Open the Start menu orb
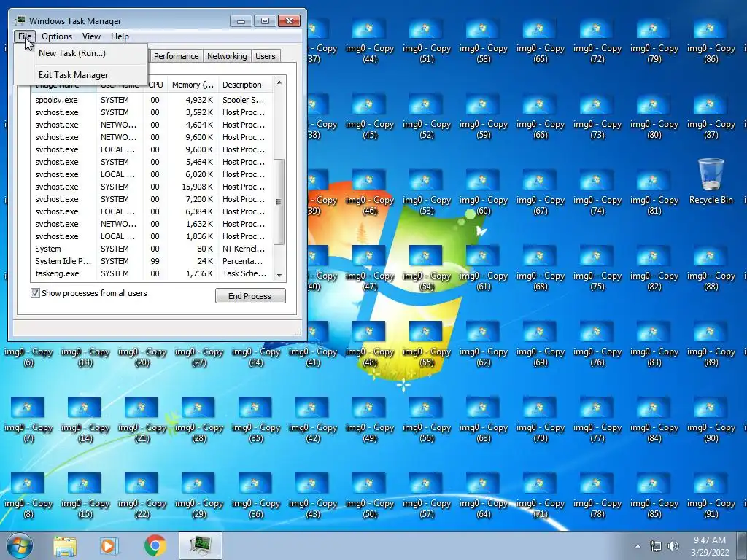747x560 pixels. coord(20,545)
